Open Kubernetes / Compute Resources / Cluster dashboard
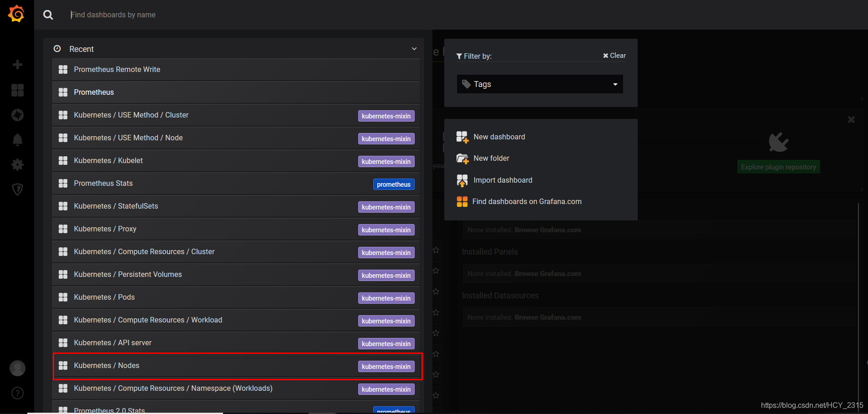Image resolution: width=868 pixels, height=414 pixels. [x=236, y=252]
